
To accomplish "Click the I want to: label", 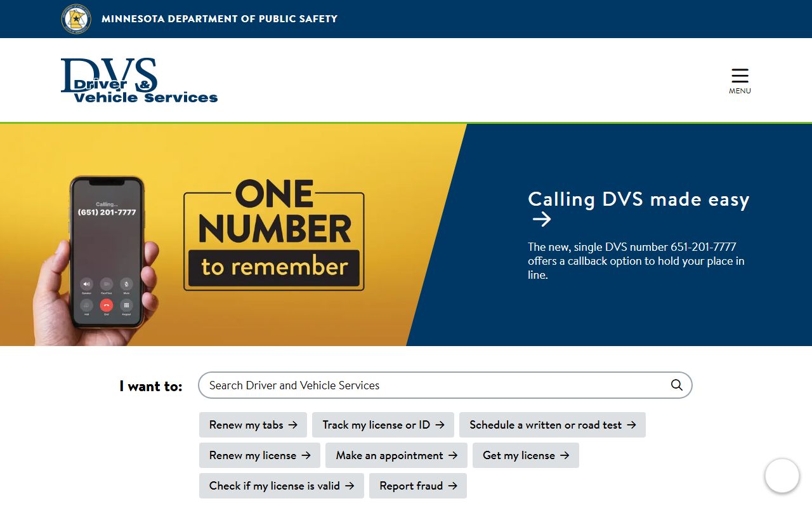I will coord(151,386).
